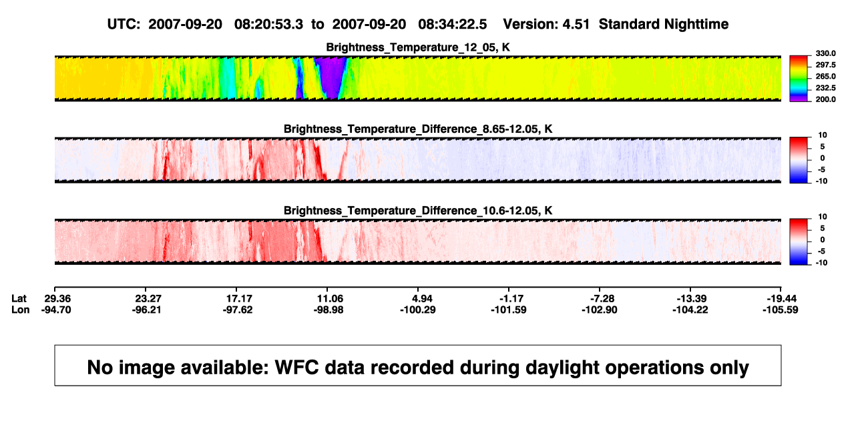Click latitude value 23.27
The height and width of the screenshot is (445, 868).
(x=148, y=298)
